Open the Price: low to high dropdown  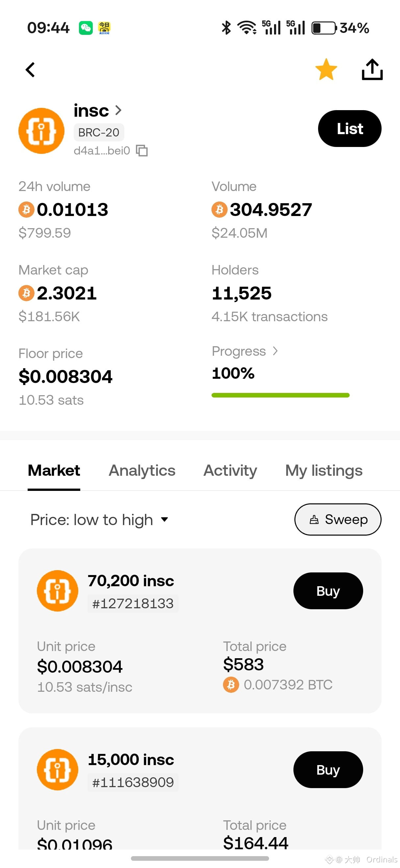click(x=99, y=519)
